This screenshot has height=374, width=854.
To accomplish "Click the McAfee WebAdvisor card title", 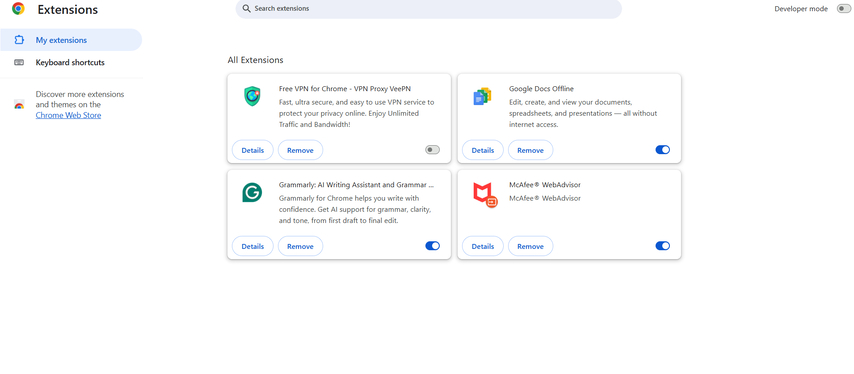I will (x=545, y=185).
